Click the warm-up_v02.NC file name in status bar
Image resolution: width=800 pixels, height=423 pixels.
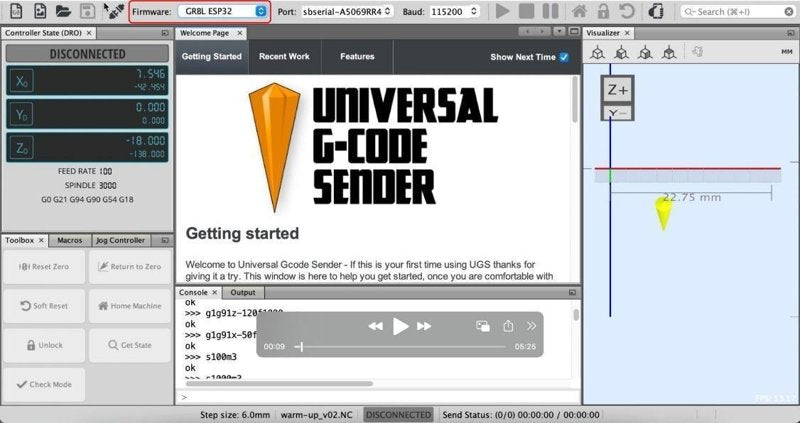point(316,415)
